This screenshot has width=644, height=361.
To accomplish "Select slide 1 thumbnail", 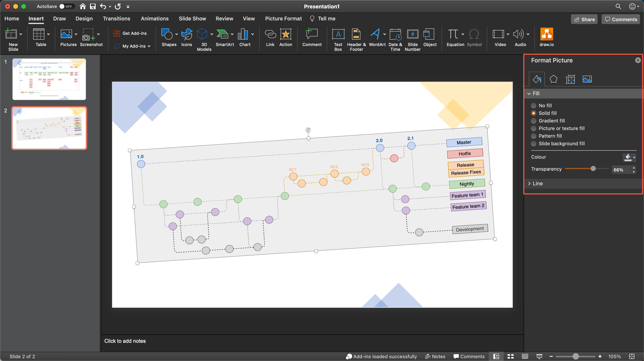I will pyautogui.click(x=49, y=79).
